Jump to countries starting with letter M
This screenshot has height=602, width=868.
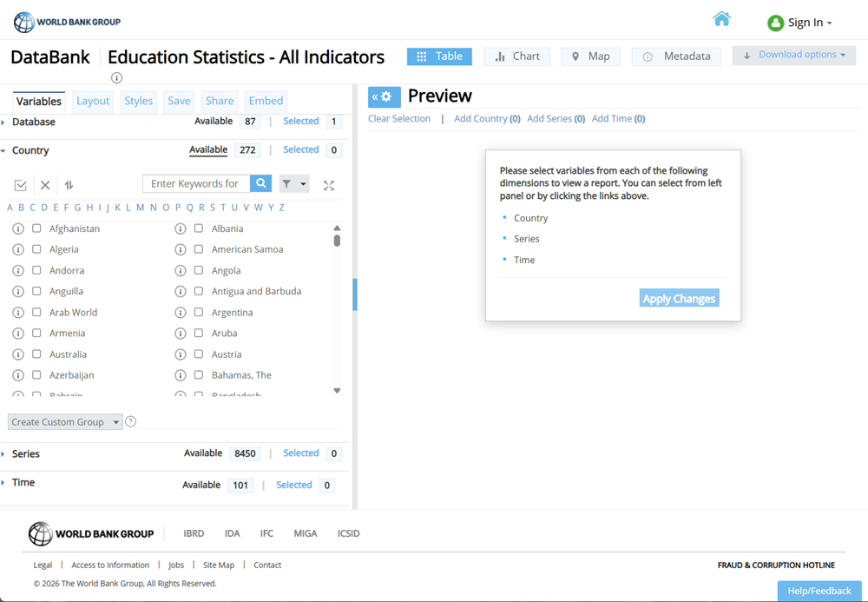[x=140, y=208]
